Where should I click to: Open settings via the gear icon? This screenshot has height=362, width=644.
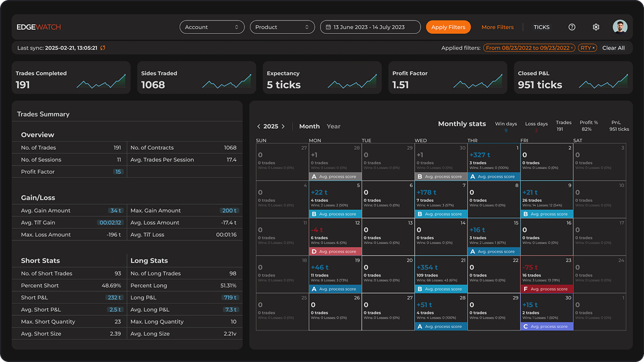[596, 27]
